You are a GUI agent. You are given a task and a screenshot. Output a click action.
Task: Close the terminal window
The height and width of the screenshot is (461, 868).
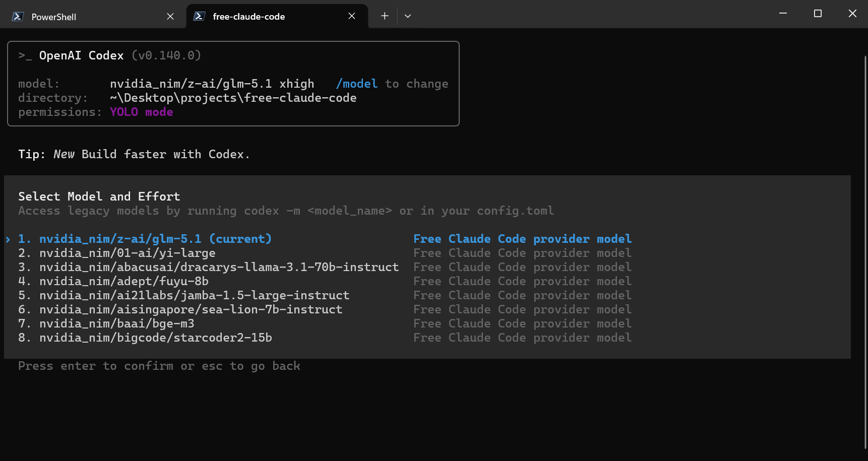pos(852,14)
